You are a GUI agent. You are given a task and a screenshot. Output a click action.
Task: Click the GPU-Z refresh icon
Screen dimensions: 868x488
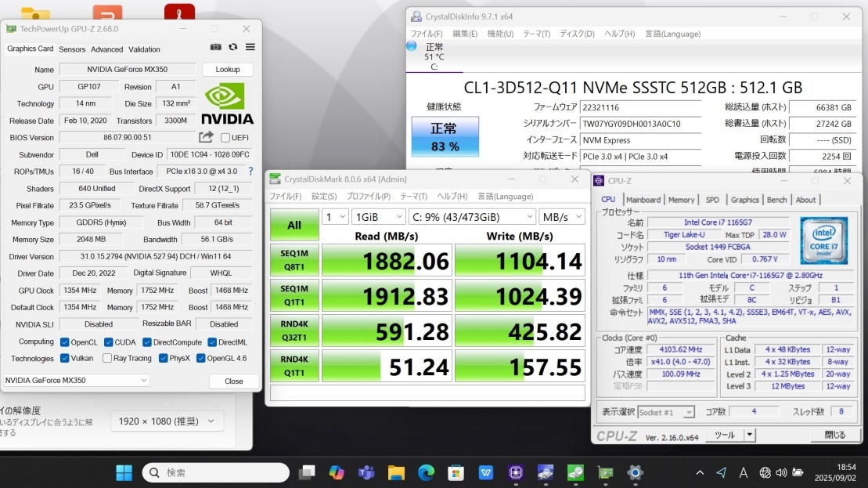[x=232, y=48]
